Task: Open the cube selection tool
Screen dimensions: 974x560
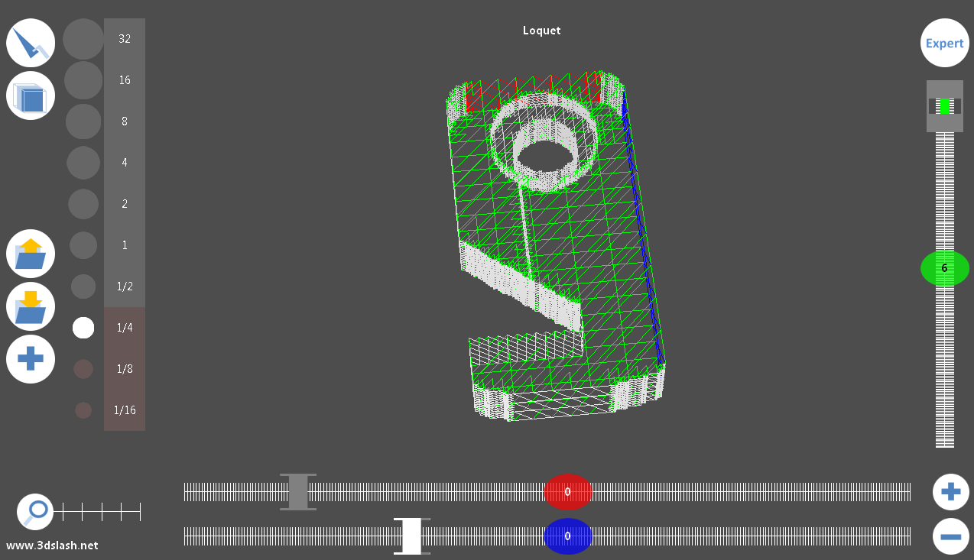Action: 31,95
